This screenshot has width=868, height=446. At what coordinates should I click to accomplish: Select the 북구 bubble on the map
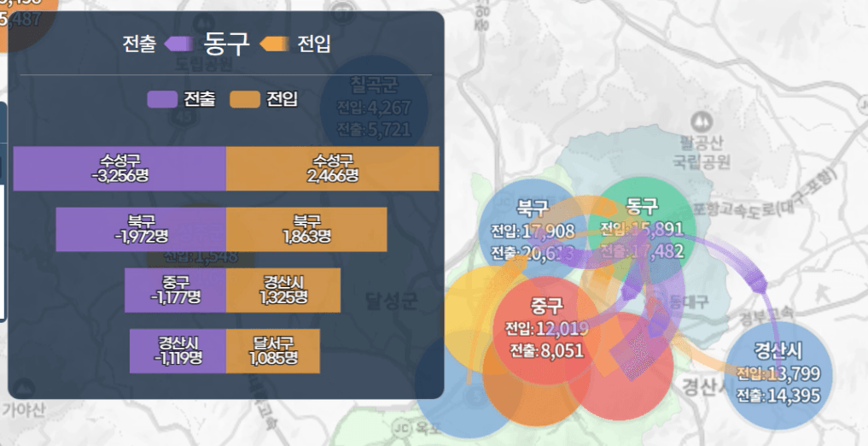pyautogui.click(x=532, y=232)
